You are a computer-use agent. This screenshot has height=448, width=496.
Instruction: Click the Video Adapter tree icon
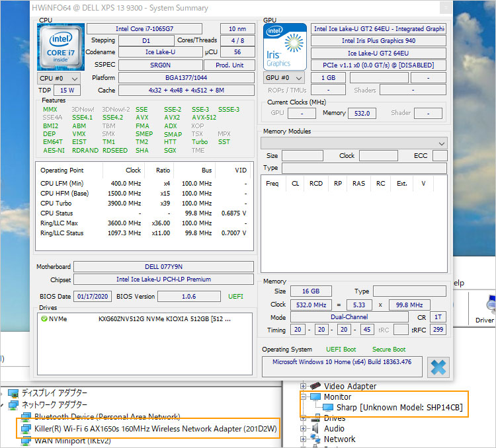pyautogui.click(x=315, y=386)
